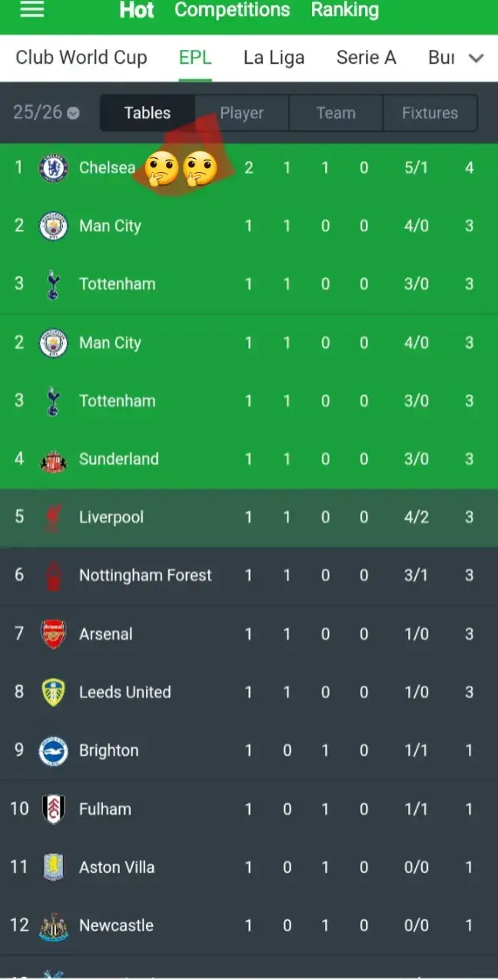Tap the Brighton club crest
This screenshot has width=498, height=980.
53,751
